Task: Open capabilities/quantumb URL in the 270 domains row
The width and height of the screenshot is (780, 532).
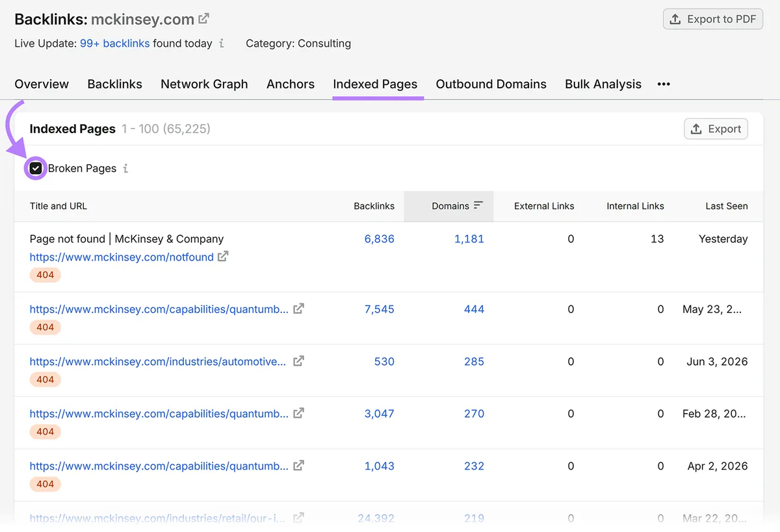Action: tap(159, 413)
